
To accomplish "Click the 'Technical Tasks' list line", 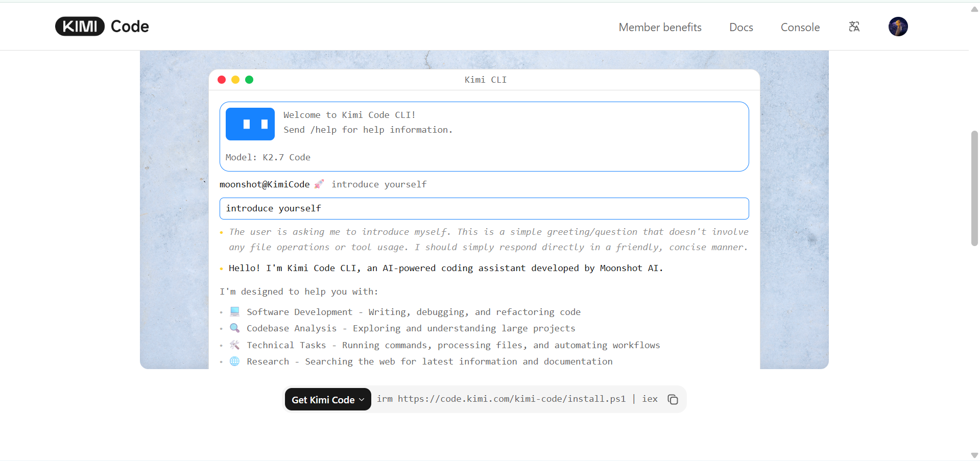I will point(453,345).
